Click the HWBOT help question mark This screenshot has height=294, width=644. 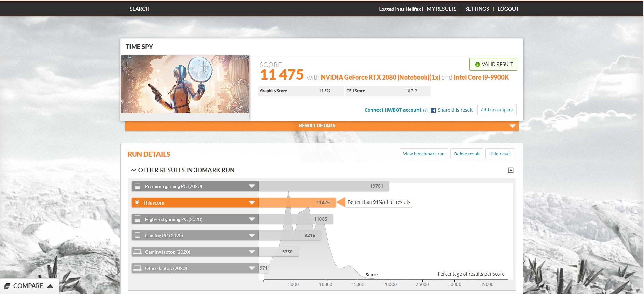[x=425, y=110]
